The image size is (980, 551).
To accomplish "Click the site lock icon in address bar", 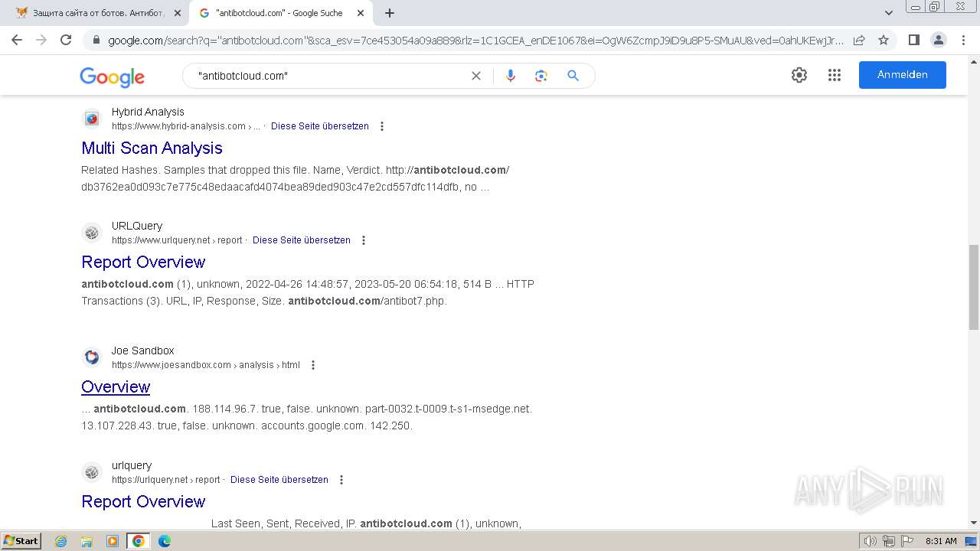I will pyautogui.click(x=96, y=40).
